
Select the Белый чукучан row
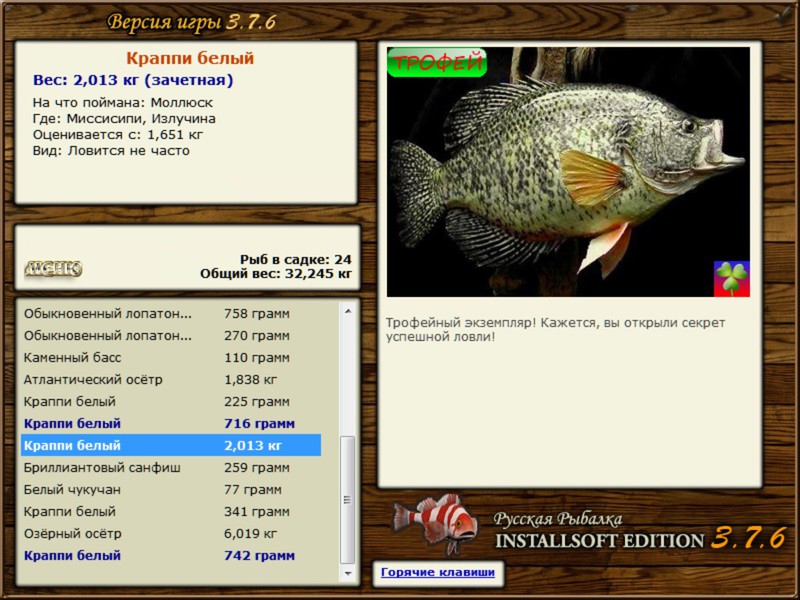click(x=171, y=489)
